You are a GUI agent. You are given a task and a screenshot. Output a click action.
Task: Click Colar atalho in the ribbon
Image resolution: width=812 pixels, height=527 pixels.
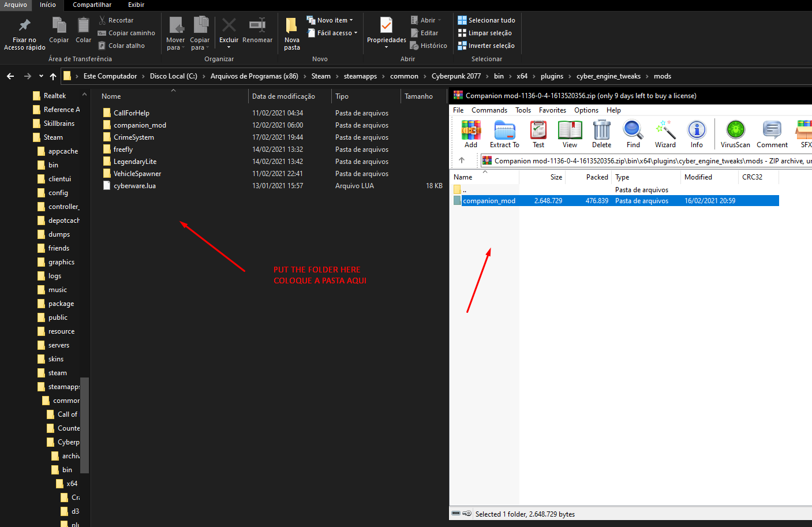(121, 46)
